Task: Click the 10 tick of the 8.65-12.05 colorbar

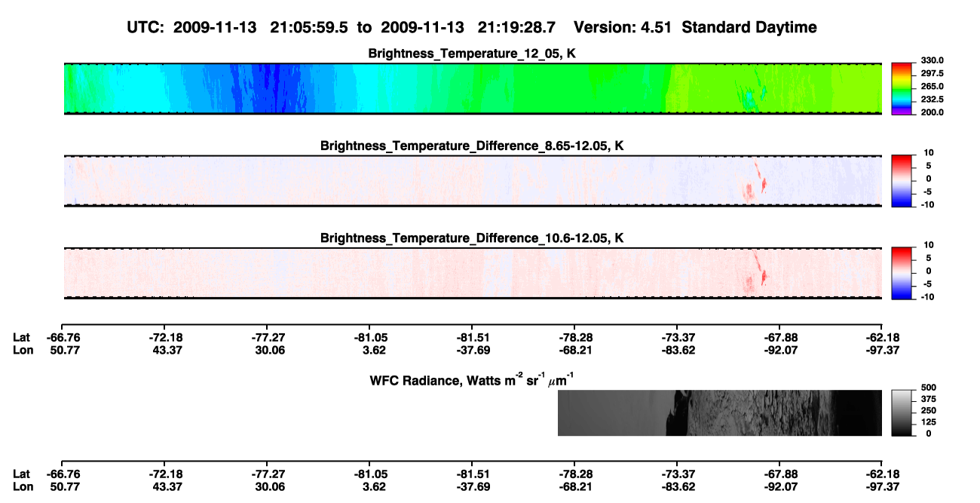Action: 929,152
